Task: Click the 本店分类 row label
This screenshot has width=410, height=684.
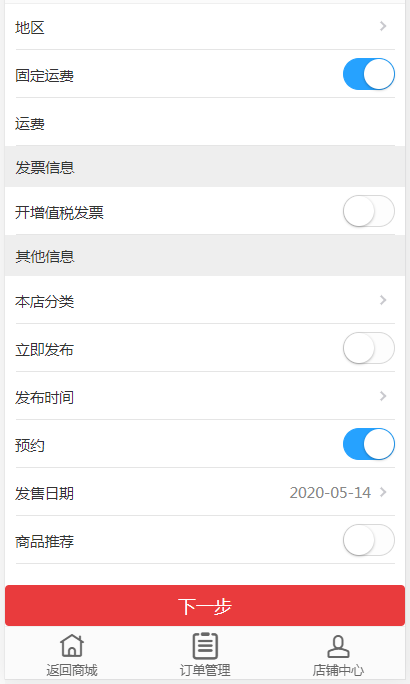Action: pos(44,301)
